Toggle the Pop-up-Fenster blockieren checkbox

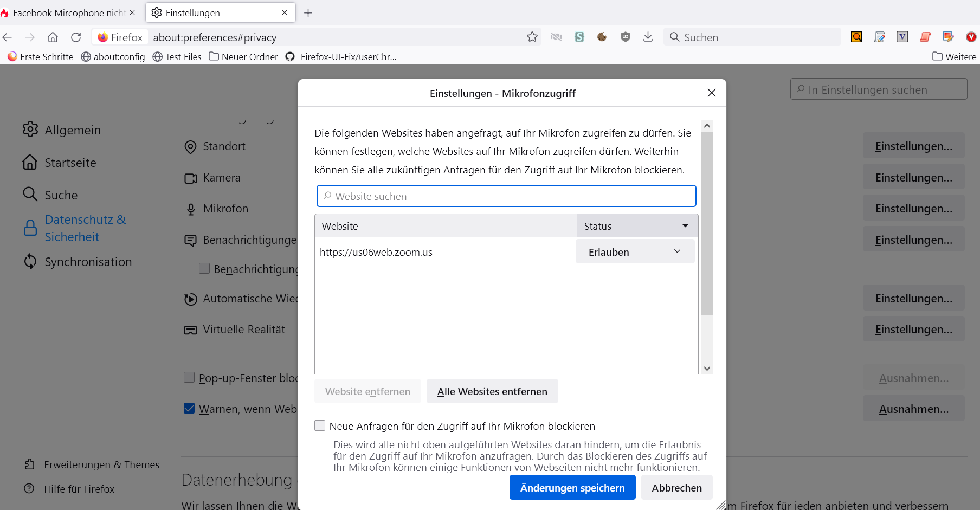click(x=189, y=377)
